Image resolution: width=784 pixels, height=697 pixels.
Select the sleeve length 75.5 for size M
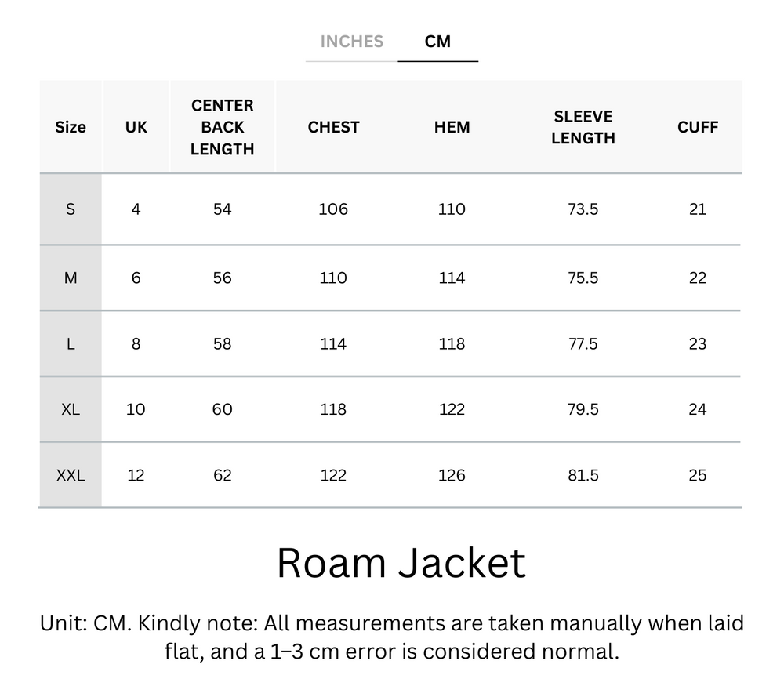click(x=583, y=278)
